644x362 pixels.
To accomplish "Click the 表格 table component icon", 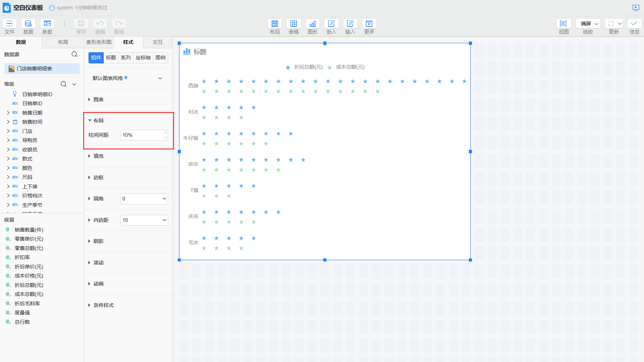I will coord(293,23).
